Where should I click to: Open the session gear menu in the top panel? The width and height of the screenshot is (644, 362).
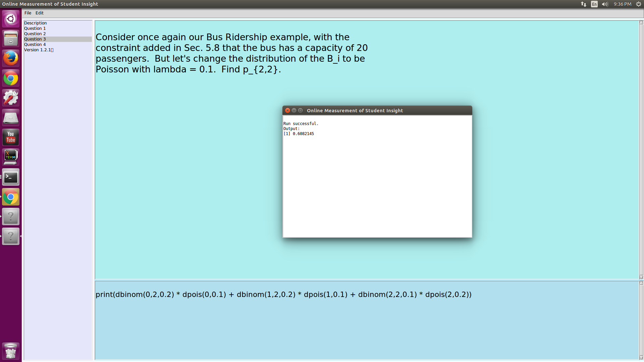tap(639, 4)
